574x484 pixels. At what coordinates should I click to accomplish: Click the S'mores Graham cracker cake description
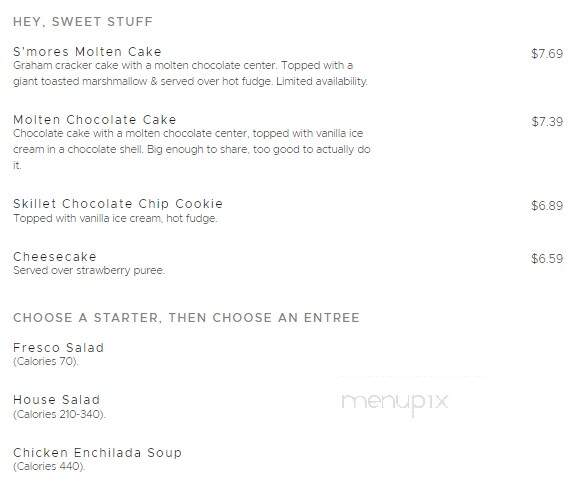tap(190, 73)
